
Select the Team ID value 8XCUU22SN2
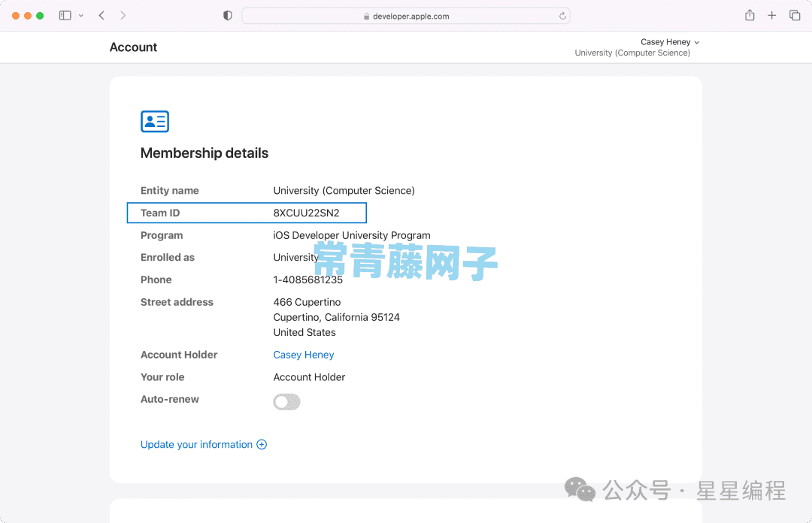pyautogui.click(x=306, y=213)
